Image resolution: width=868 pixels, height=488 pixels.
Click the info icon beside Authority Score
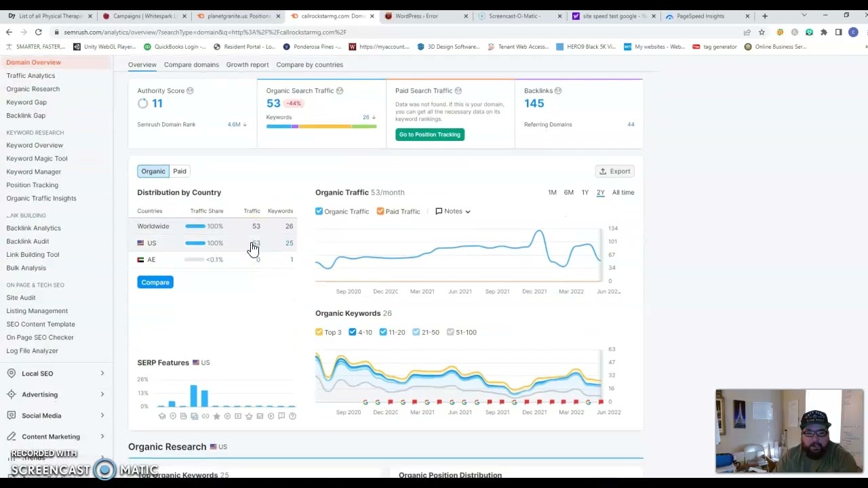[190, 90]
